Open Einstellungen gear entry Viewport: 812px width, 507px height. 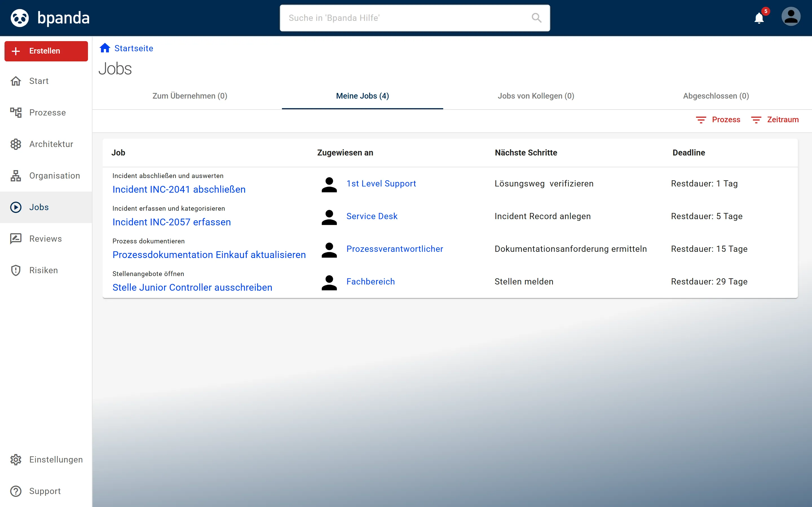pos(46,459)
